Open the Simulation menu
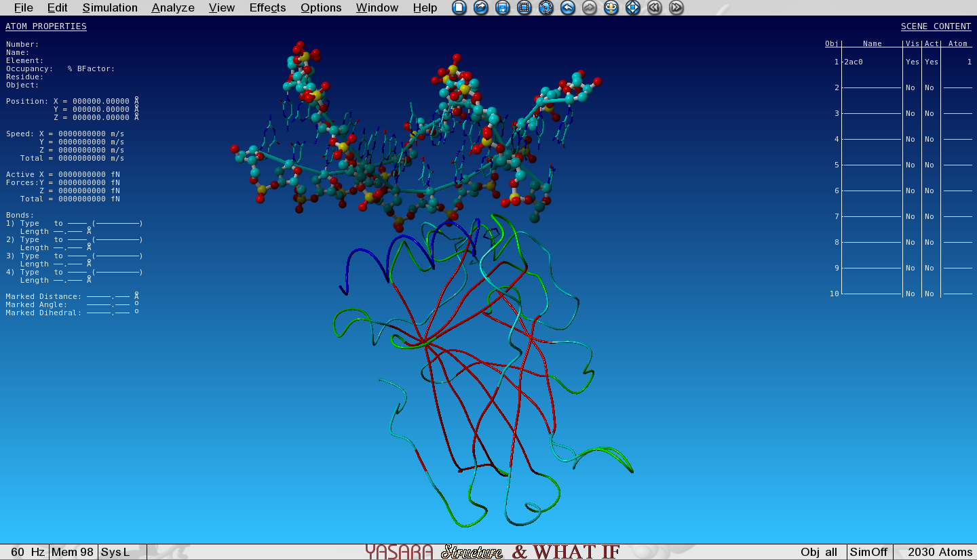The image size is (977, 560). [x=110, y=8]
